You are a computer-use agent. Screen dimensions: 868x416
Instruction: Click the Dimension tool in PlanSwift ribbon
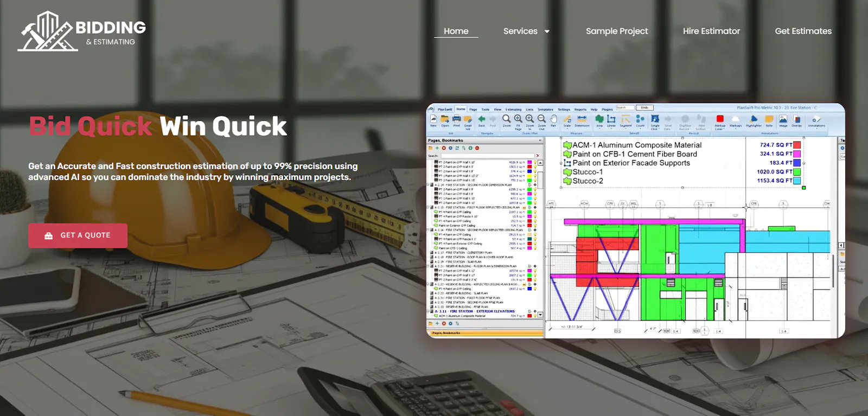tap(582, 119)
